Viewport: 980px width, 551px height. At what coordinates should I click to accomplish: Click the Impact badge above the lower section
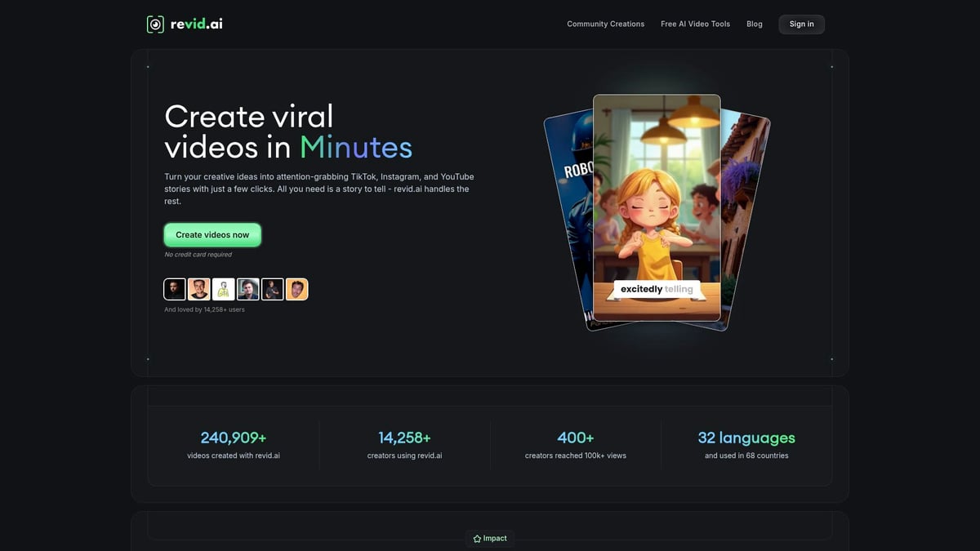click(x=489, y=538)
